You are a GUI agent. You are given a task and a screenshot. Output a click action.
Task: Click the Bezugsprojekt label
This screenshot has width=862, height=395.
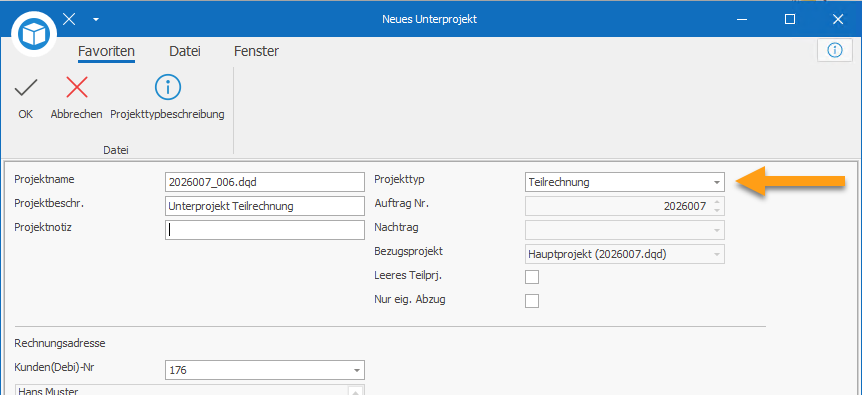pyautogui.click(x=408, y=252)
